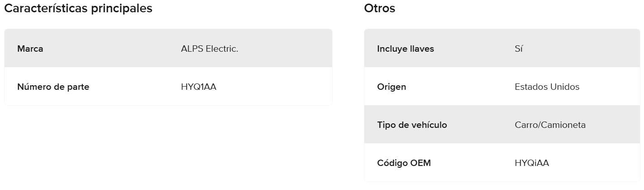Click the Tipo de vehículo label
The image size is (644, 190).
(x=412, y=125)
